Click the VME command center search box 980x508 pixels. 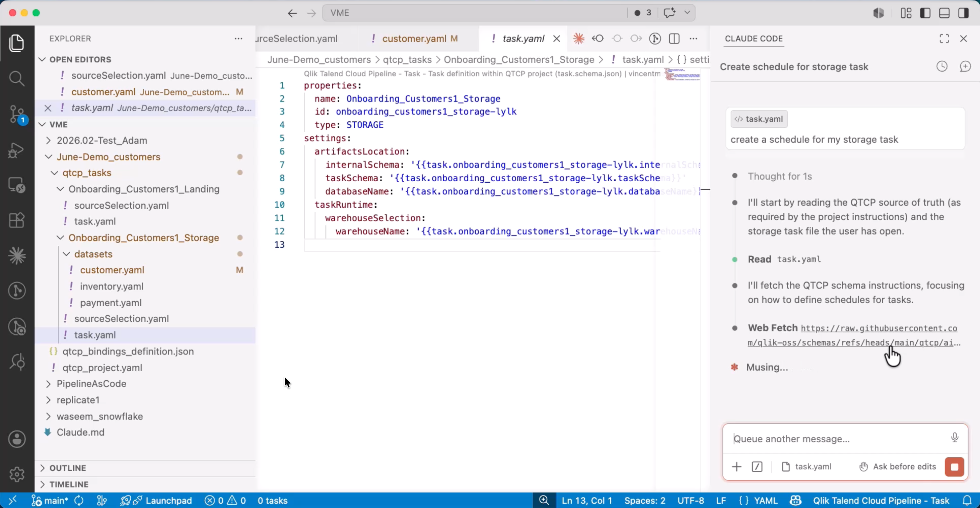point(474,13)
